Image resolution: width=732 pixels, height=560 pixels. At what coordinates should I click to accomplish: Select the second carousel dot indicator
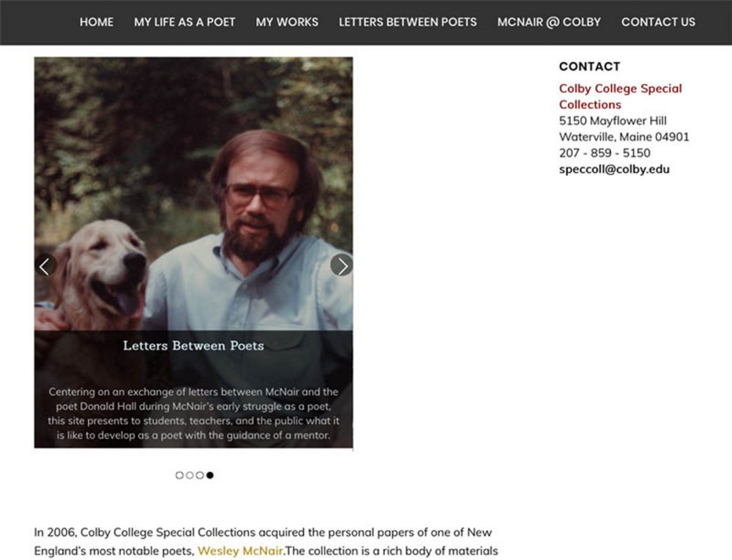(x=190, y=475)
